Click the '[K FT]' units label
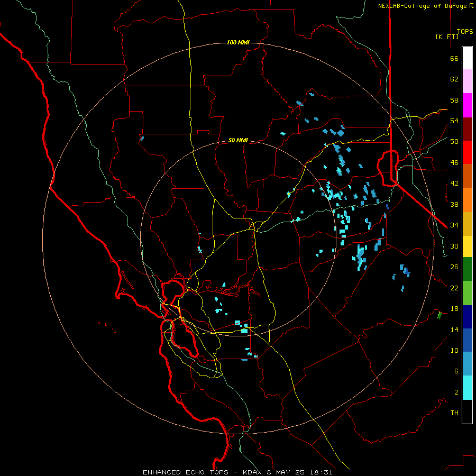The width and height of the screenshot is (476, 476). click(447, 36)
